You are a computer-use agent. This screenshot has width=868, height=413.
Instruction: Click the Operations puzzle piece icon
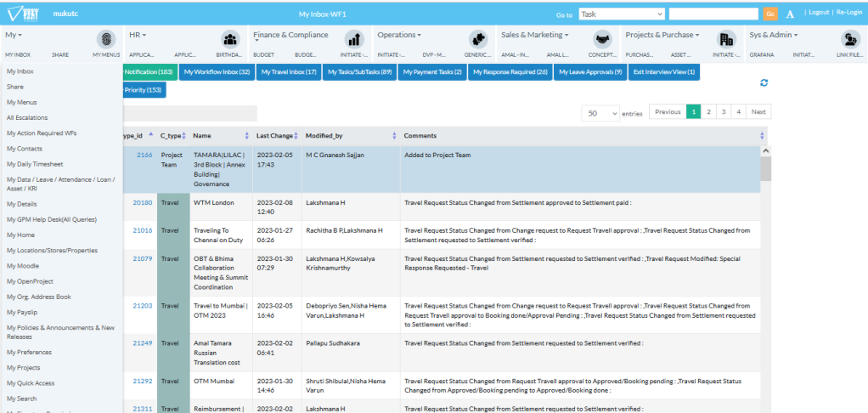[477, 39]
